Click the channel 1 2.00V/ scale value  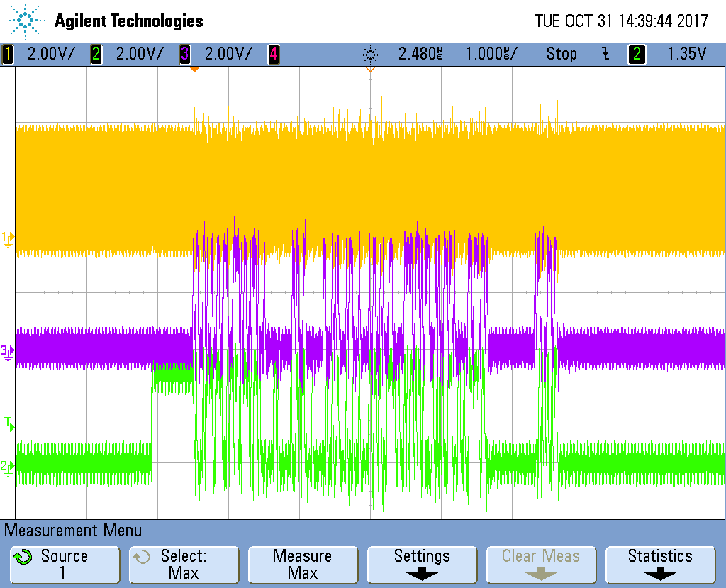click(50, 54)
